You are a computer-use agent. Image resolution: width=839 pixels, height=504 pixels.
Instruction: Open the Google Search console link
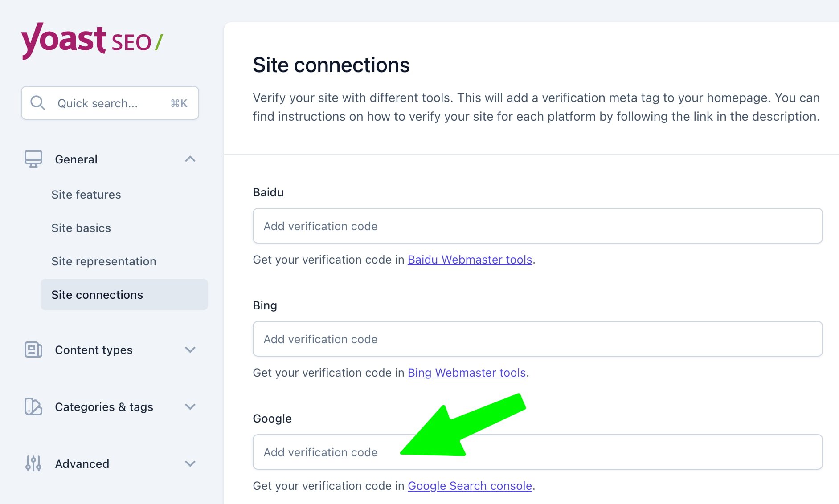click(x=470, y=486)
